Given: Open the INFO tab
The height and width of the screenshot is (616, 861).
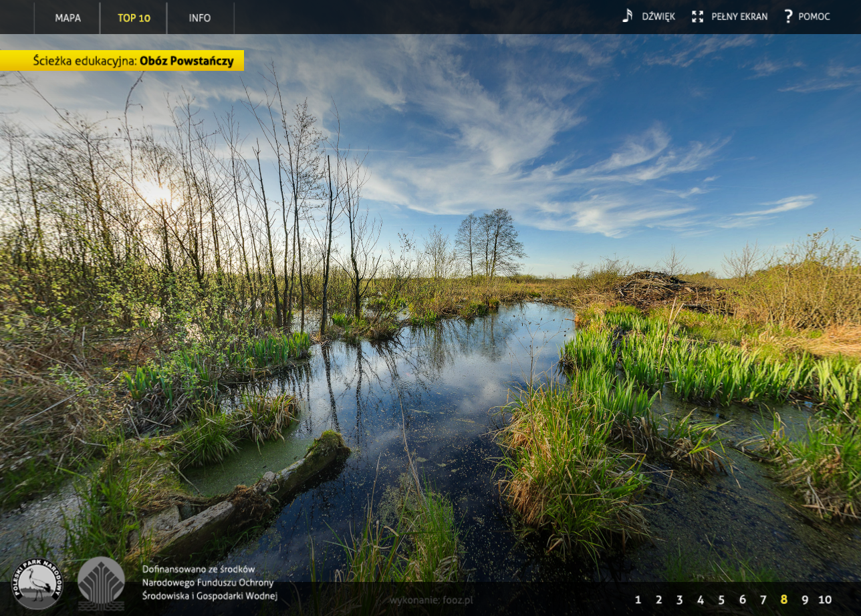Looking at the screenshot, I should point(199,18).
